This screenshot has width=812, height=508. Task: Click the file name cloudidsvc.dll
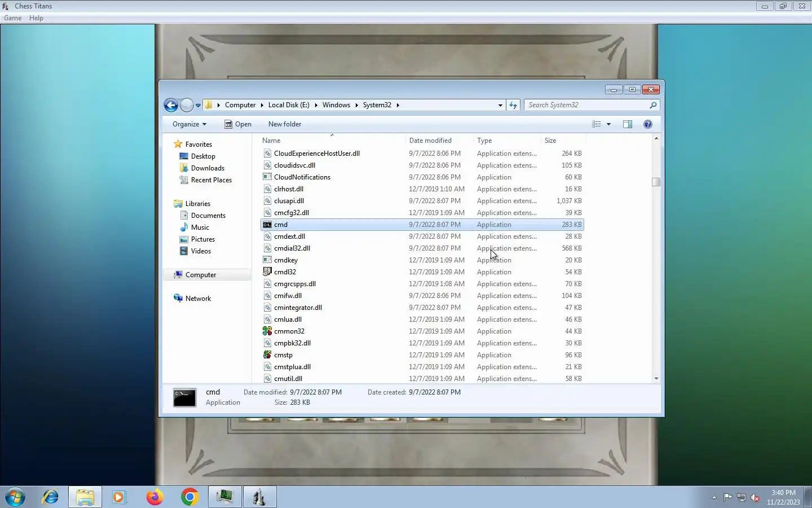coord(294,165)
